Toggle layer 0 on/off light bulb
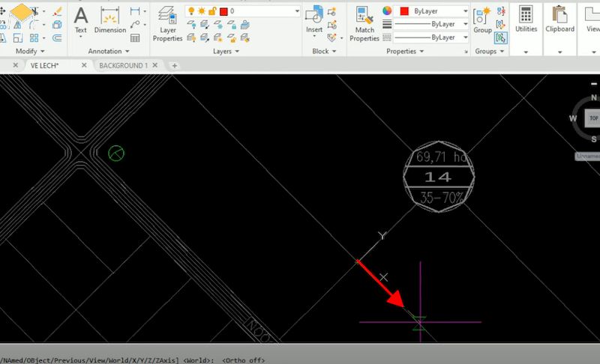The width and height of the screenshot is (600, 364). click(x=191, y=11)
